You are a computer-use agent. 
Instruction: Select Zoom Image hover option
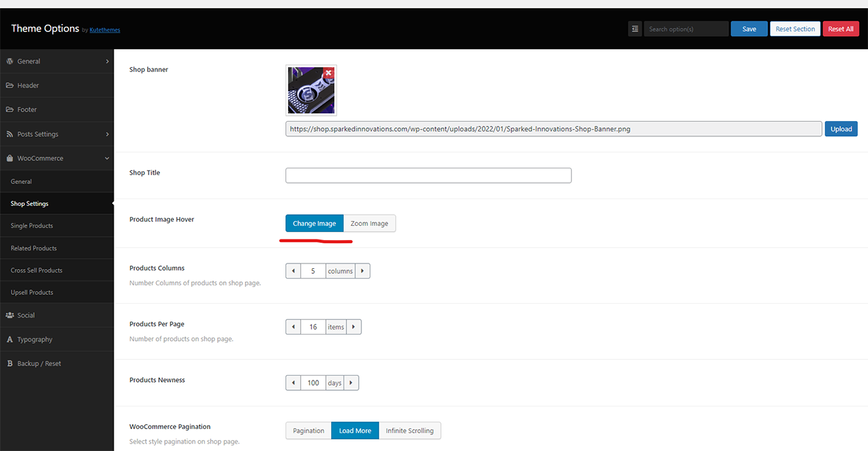click(370, 223)
